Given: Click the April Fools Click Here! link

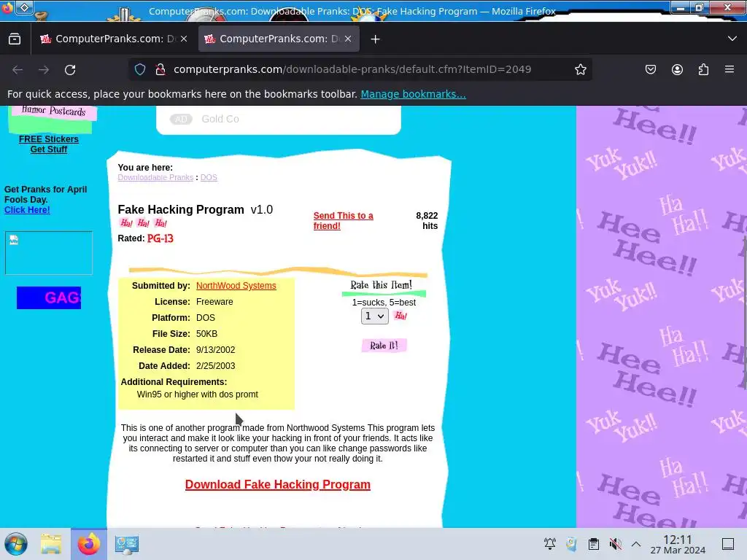Looking at the screenshot, I should (x=27, y=210).
